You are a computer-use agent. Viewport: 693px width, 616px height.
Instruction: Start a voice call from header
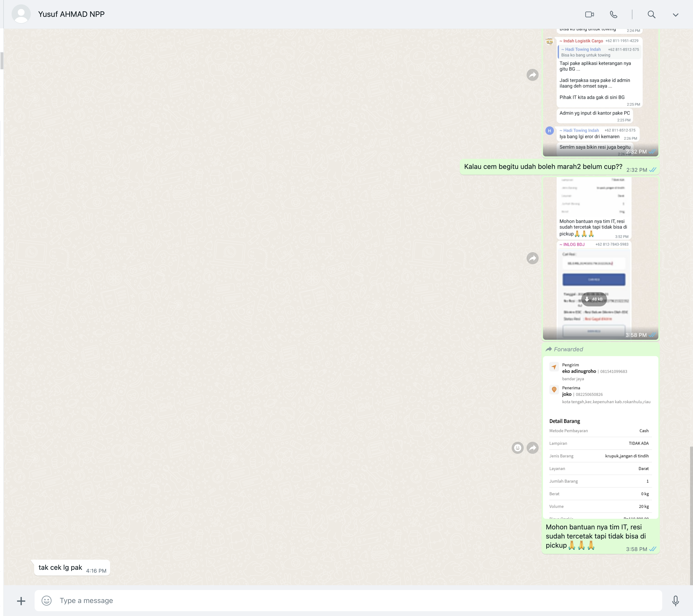click(613, 14)
